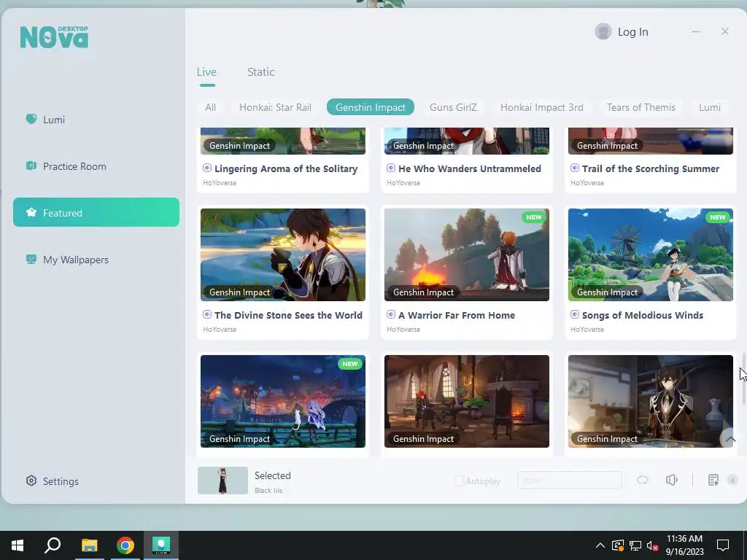Click live icon beside Trail of the Scorching Summer
The width and height of the screenshot is (747, 560).
pyautogui.click(x=575, y=168)
